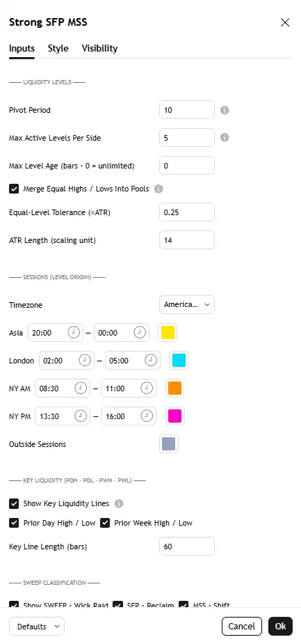
Task: Open NY AM end time clock icon
Action: coord(147,388)
